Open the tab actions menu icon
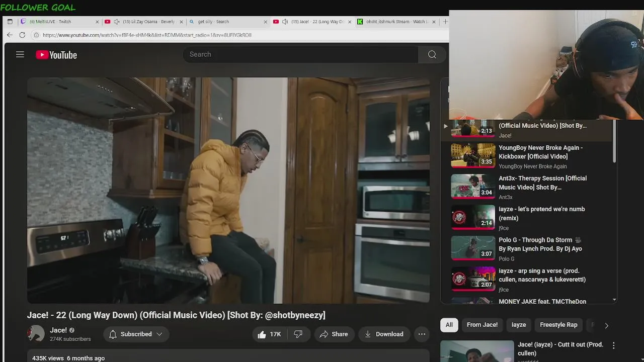Screen dimensions: 644x362 pyautogui.click(x=10, y=22)
